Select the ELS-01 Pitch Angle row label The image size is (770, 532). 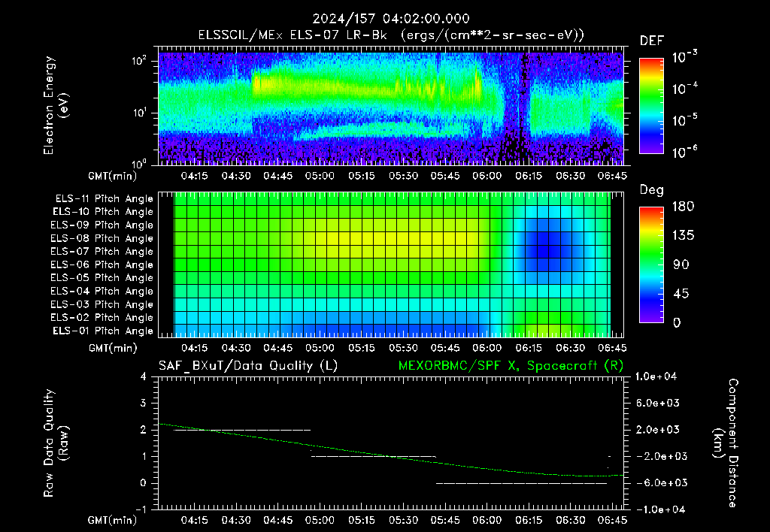103,331
